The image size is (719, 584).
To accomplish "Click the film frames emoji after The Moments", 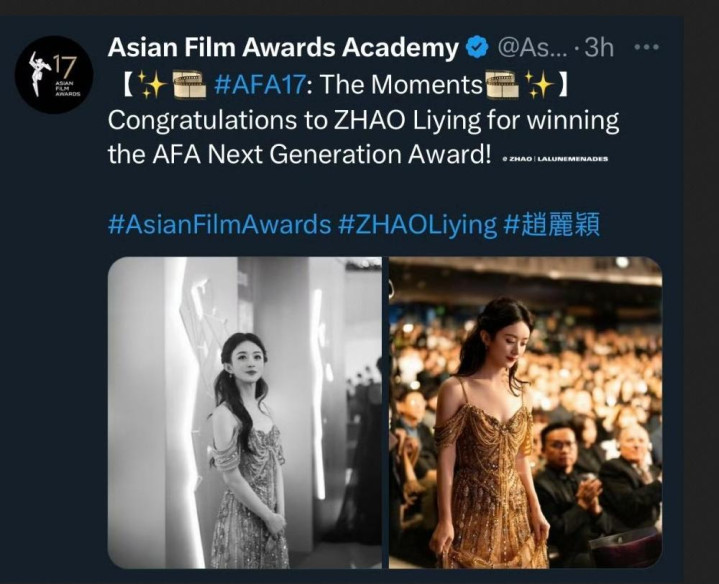I will (502, 85).
